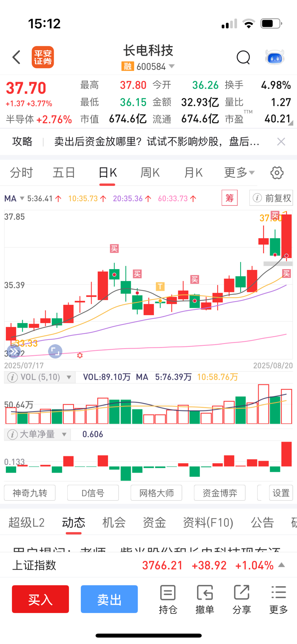Expand stock code 600584 dropdown arrow
Viewport: 297px width, 644px height.
tap(172, 66)
